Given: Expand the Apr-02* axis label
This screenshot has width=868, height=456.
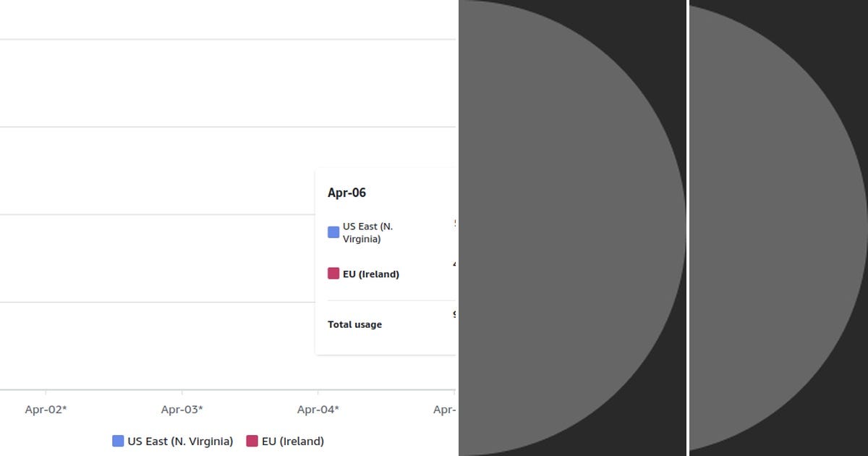Looking at the screenshot, I should 45,410.
